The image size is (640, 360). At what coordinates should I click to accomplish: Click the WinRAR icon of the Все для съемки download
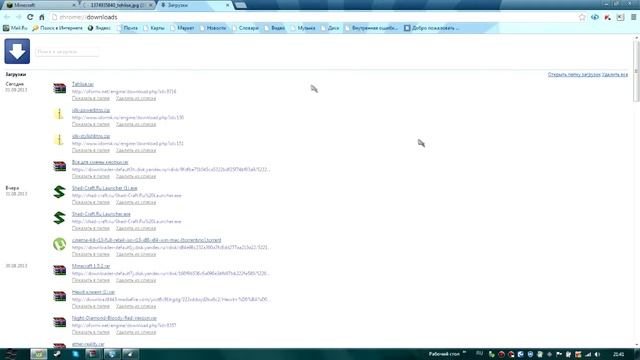click(x=59, y=166)
